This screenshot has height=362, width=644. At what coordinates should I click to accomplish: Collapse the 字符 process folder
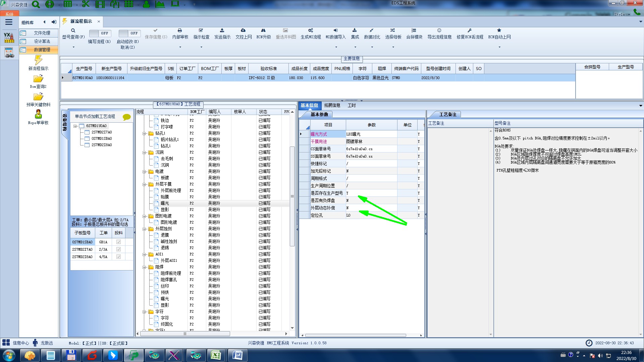tap(144, 312)
